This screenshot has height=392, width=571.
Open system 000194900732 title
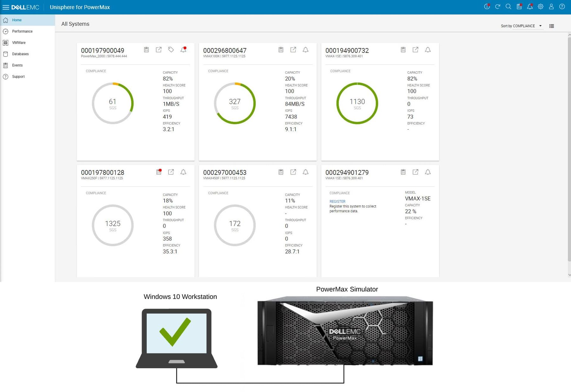coord(347,50)
